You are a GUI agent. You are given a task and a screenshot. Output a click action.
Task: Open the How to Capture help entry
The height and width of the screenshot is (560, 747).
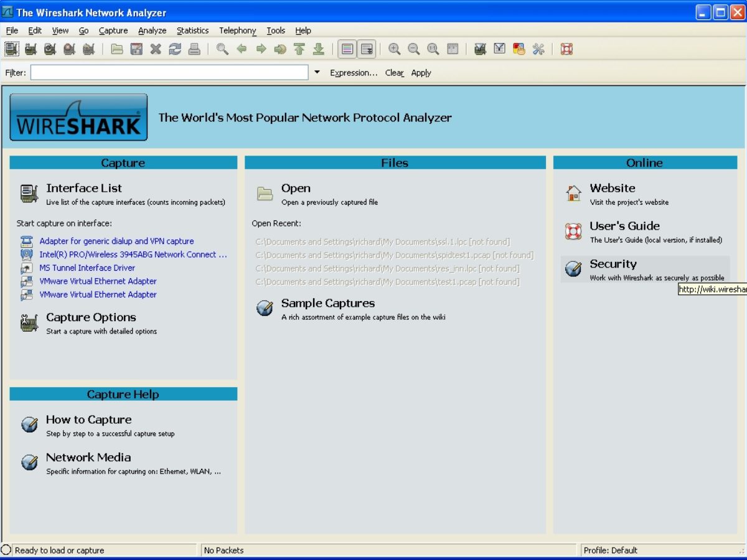[88, 419]
